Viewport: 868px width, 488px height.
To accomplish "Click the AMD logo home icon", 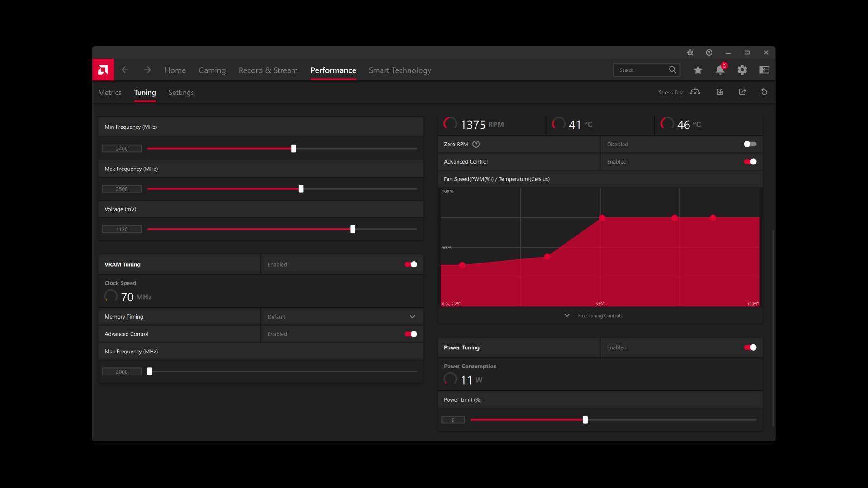I will tap(103, 70).
